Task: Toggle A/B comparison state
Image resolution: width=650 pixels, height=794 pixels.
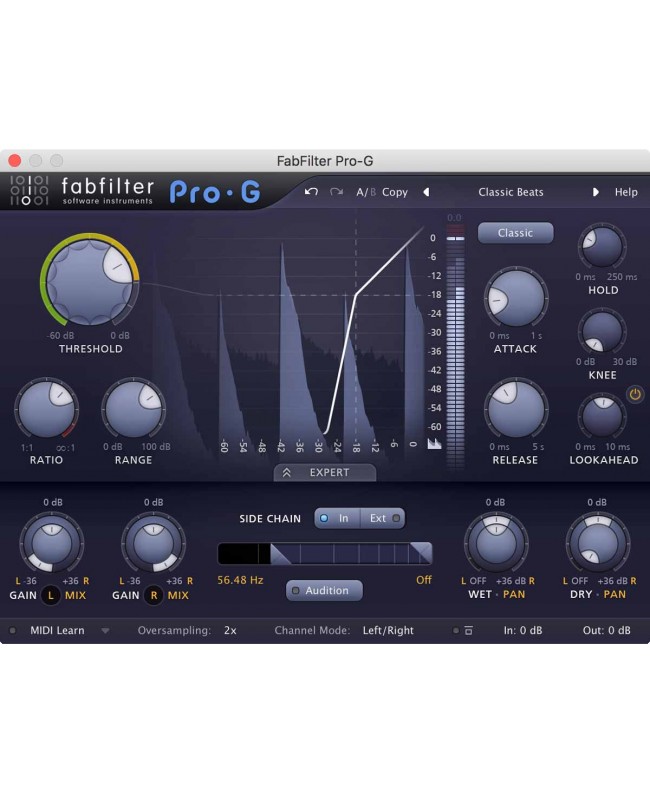Action: tap(365, 192)
